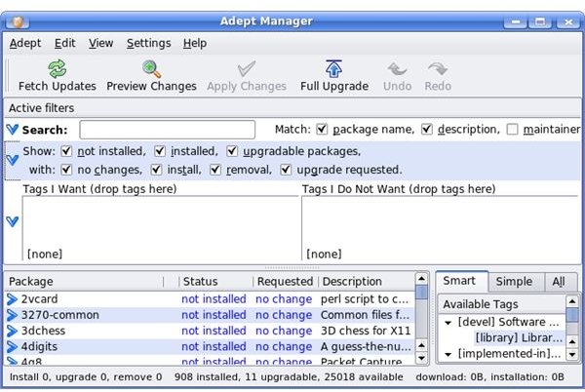This screenshot has height=392, width=585.
Task: Switch to the Simple tags tab
Action: 514,282
